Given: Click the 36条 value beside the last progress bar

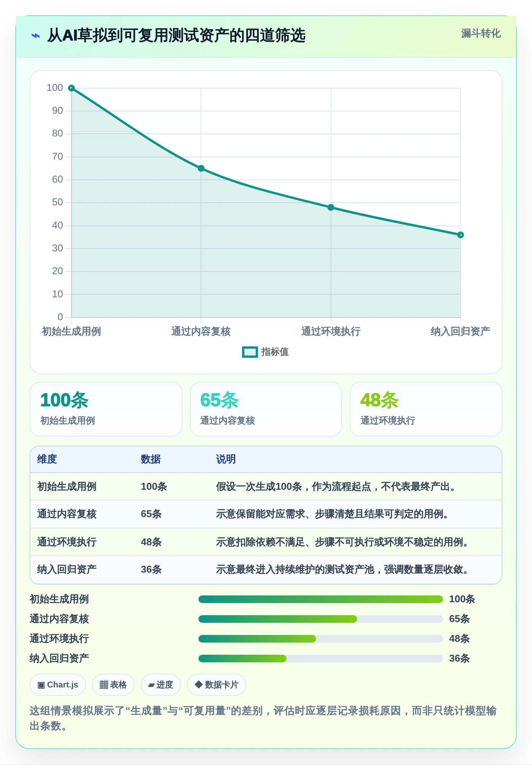Looking at the screenshot, I should point(459,659).
